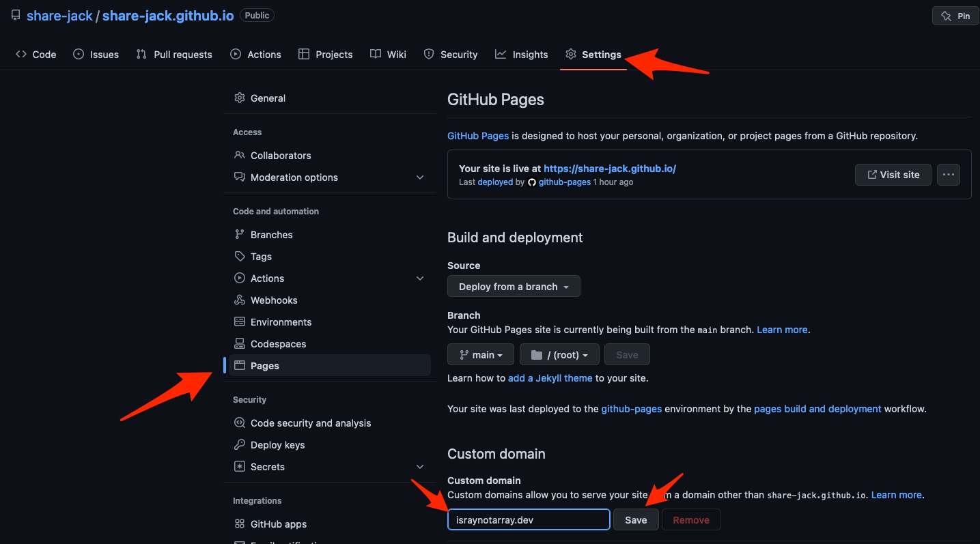Open the three-dot menu beside Visit site

click(x=949, y=175)
